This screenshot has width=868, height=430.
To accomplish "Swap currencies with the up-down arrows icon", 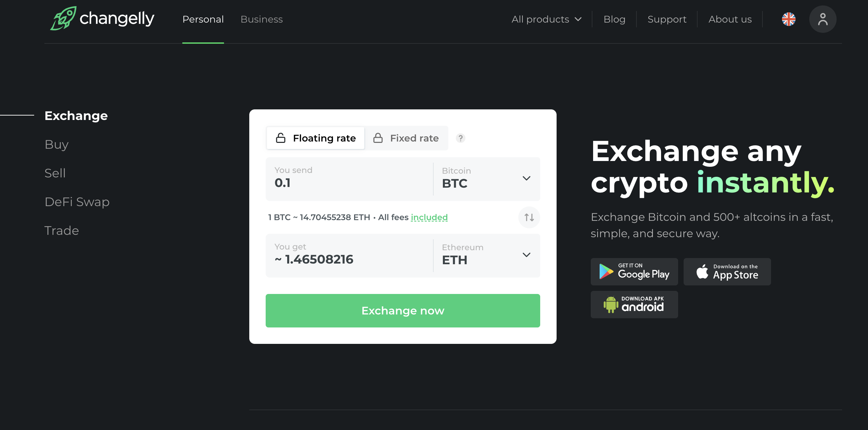I will pyautogui.click(x=529, y=217).
